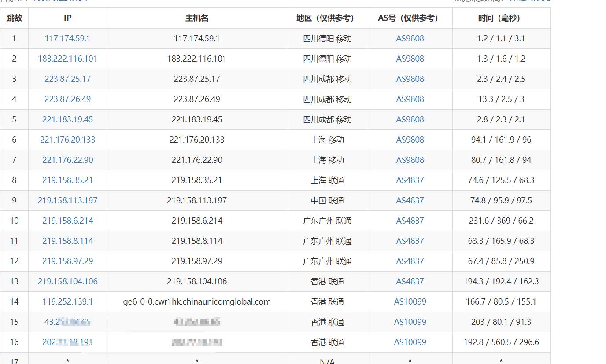Screen dimensions: 606x364
Task: Click the 时间（毫秒）column header
Action: pos(501,18)
